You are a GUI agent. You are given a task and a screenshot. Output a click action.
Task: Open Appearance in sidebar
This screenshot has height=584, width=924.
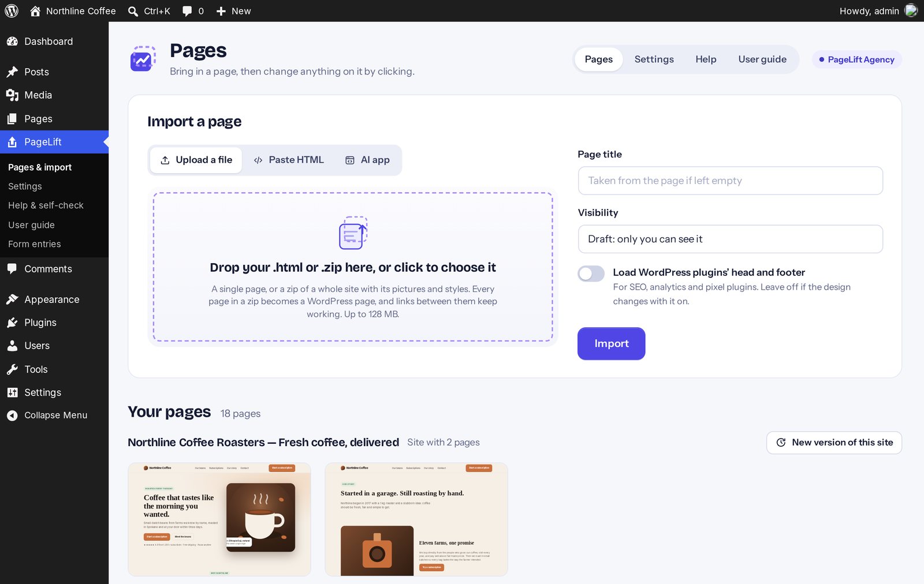click(54, 300)
